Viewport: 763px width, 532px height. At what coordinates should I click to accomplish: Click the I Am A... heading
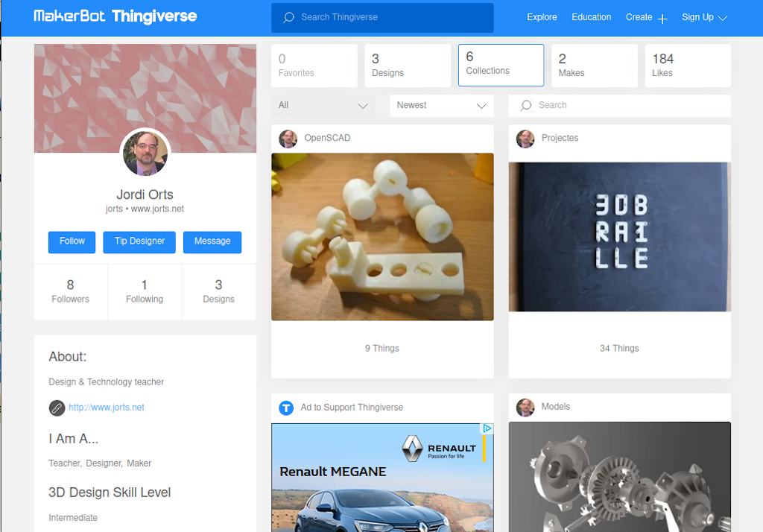74,439
